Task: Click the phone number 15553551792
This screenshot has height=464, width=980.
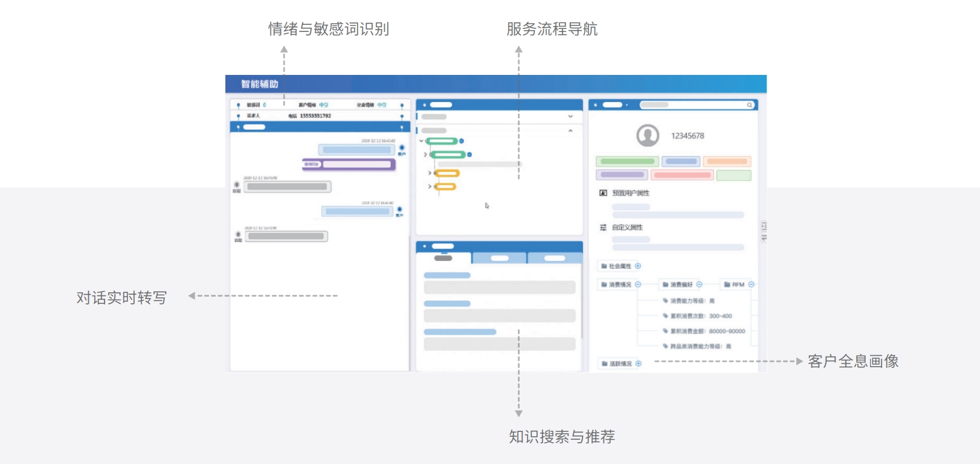Action: click(315, 116)
